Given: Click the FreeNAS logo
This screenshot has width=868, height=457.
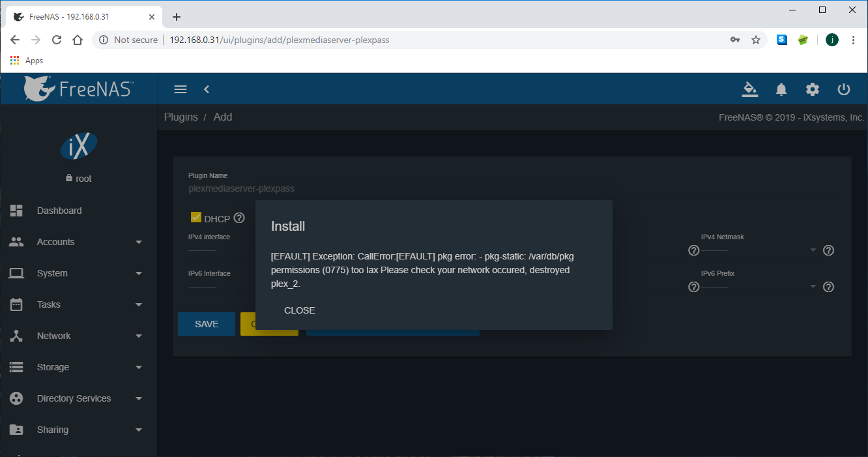Looking at the screenshot, I should click(79, 89).
